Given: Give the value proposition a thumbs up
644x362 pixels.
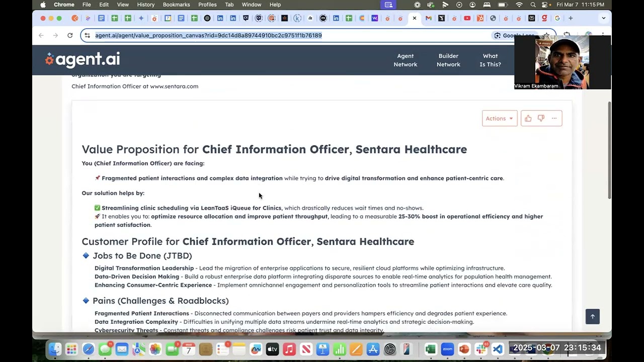Looking at the screenshot, I should (x=528, y=118).
